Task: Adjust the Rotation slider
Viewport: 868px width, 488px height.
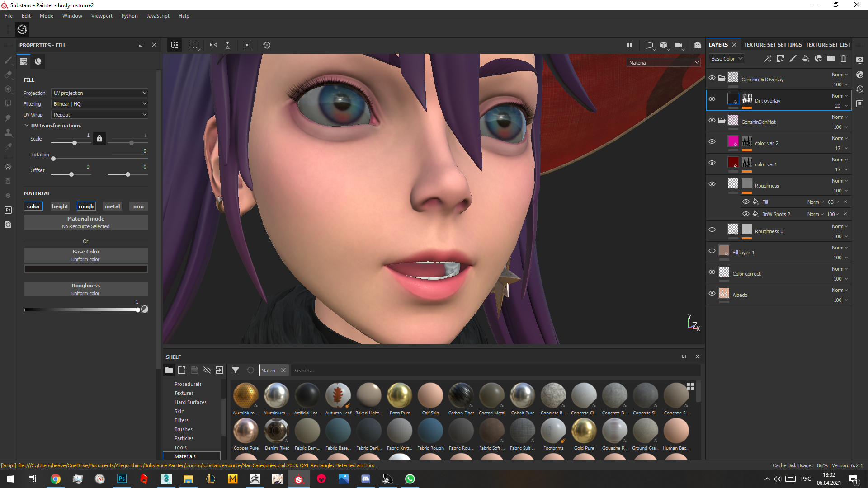Action: pos(99,159)
